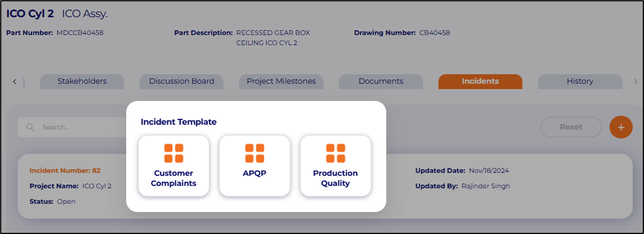This screenshot has height=234, width=644.
Task: Open the Documents tab
Action: pyautogui.click(x=381, y=82)
